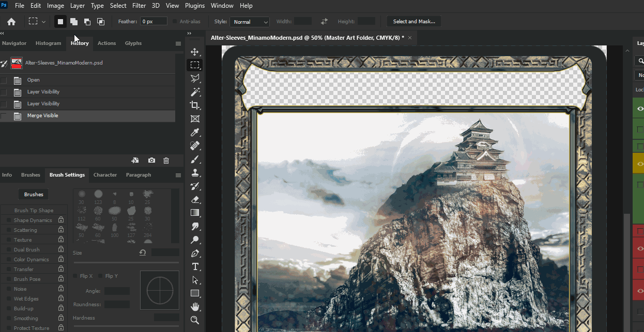
Task: Open the tool preset picker arrow
Action: coord(43,22)
